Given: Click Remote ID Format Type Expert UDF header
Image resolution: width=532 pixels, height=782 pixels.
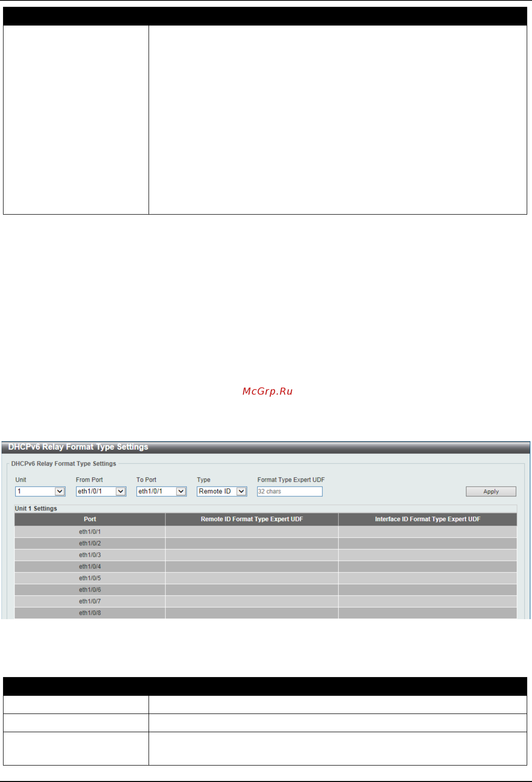Looking at the screenshot, I should pyautogui.click(x=252, y=519).
